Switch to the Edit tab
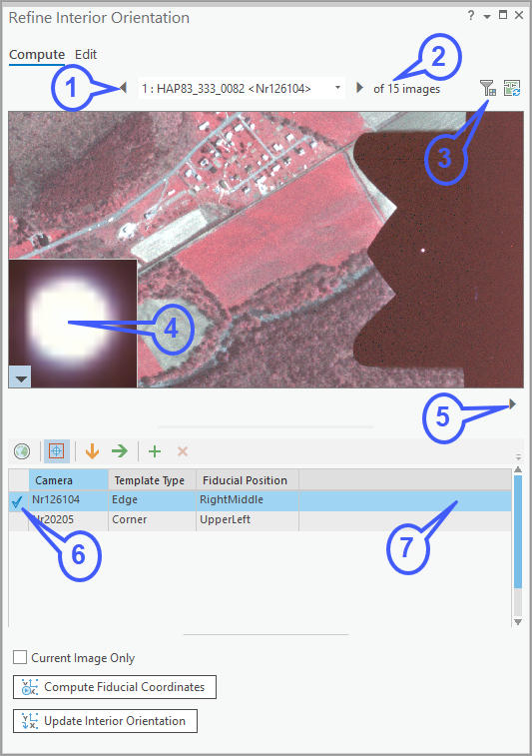 86,55
